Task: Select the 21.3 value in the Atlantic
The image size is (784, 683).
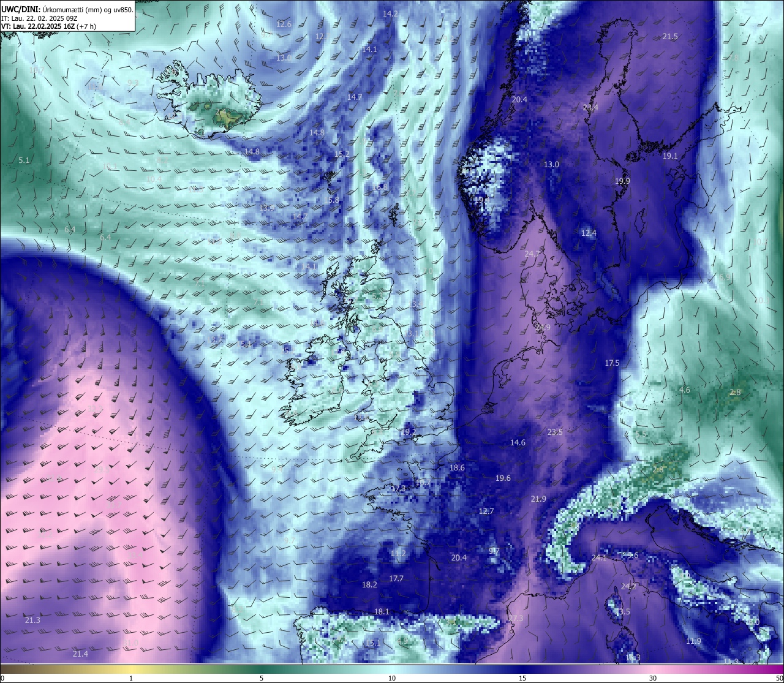Action: coord(32,621)
